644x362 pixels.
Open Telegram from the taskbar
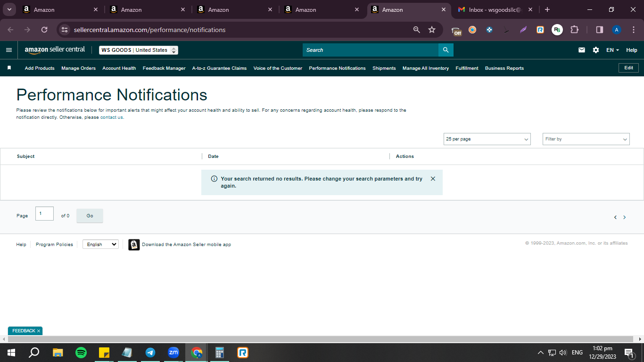(150, 353)
